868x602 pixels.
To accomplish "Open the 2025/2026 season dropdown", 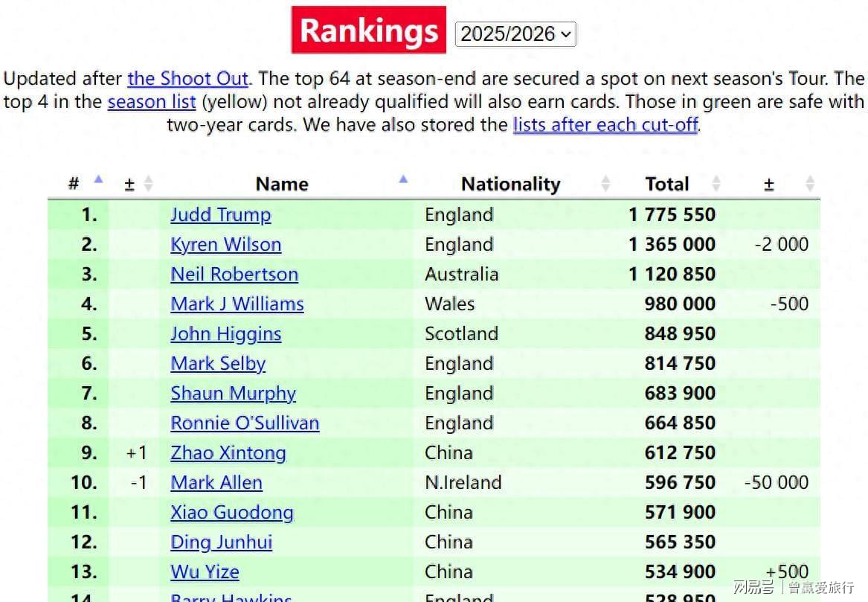I will click(515, 34).
